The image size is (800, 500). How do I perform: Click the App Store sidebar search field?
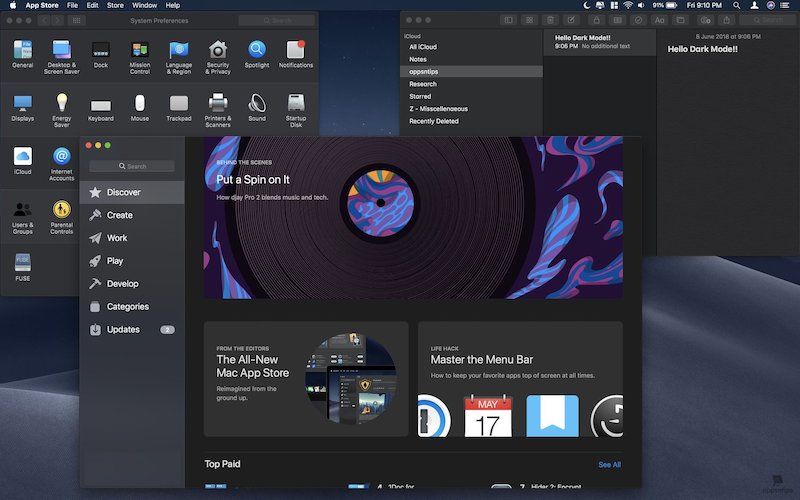tap(132, 166)
